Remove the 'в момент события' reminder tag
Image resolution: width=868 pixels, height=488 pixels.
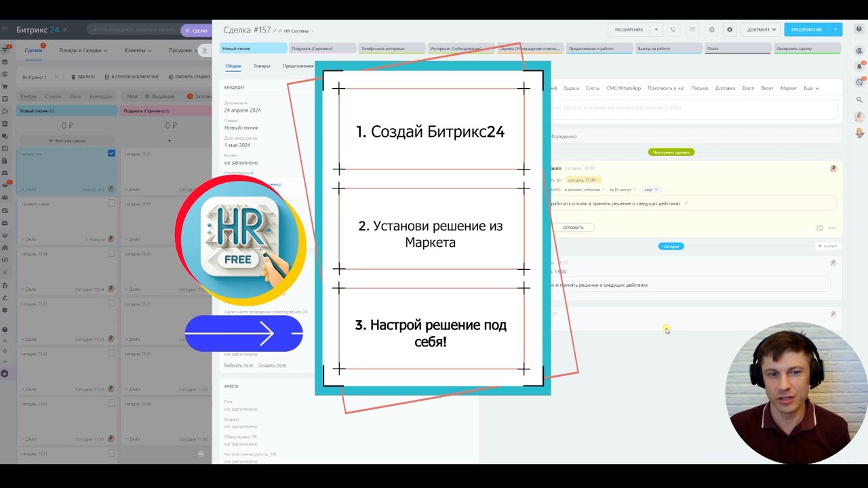tap(604, 190)
